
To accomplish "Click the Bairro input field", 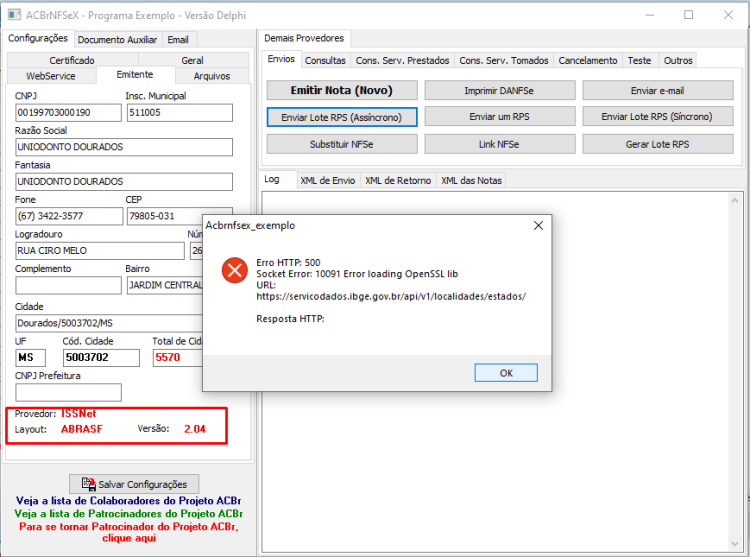I will click(x=165, y=285).
